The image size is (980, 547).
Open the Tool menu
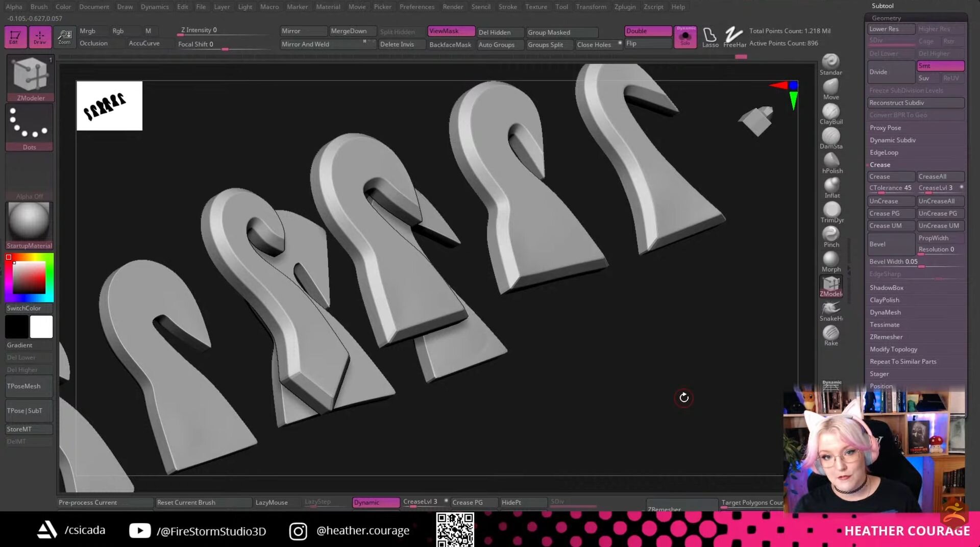(x=561, y=7)
